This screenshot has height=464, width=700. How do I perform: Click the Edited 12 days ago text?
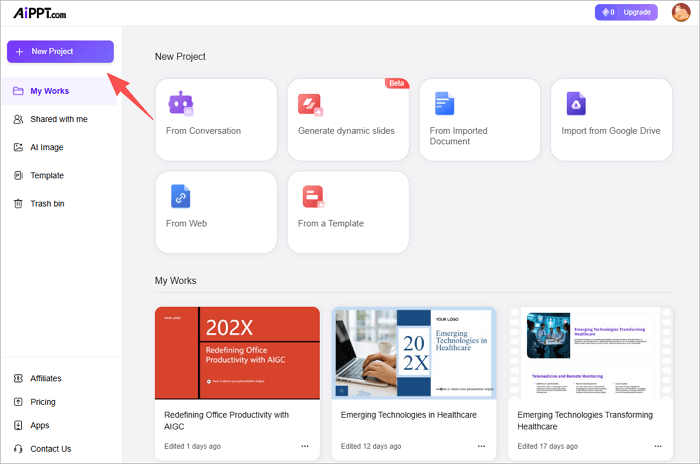tap(371, 446)
